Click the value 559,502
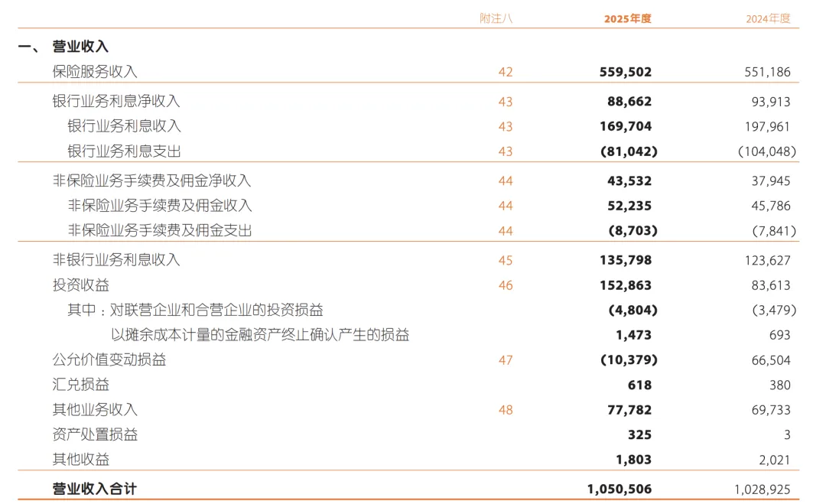The height and width of the screenshot is (504, 826). (x=626, y=72)
